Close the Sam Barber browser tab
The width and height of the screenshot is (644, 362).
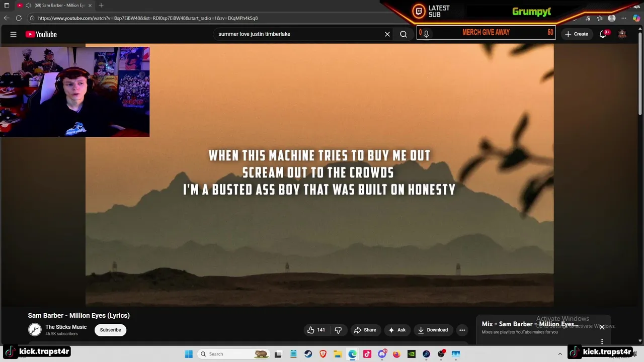(x=90, y=5)
